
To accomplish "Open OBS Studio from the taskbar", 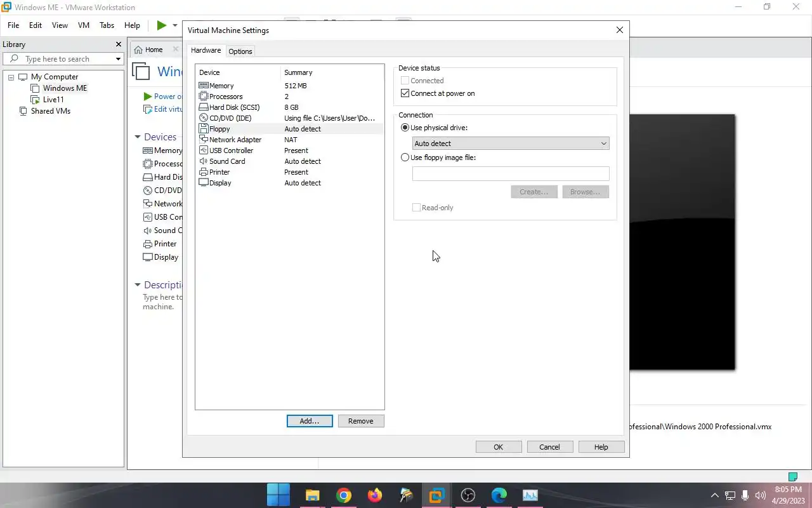I will (468, 495).
